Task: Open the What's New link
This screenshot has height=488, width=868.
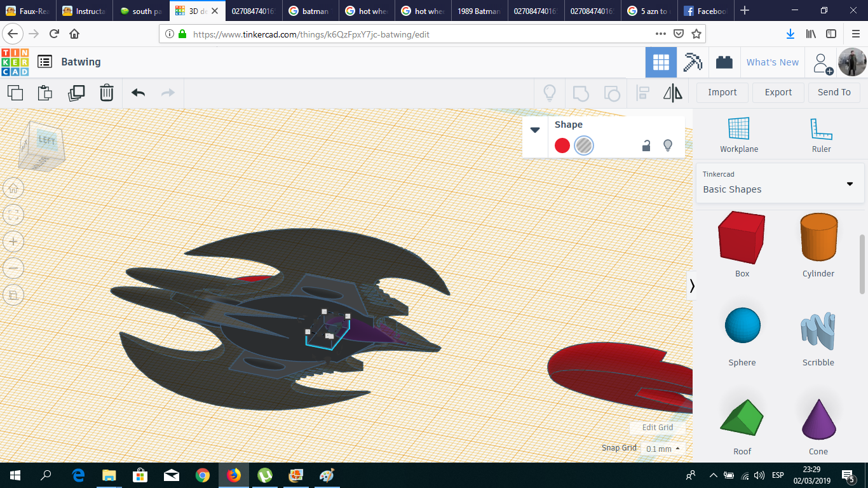Action: pyautogui.click(x=773, y=62)
